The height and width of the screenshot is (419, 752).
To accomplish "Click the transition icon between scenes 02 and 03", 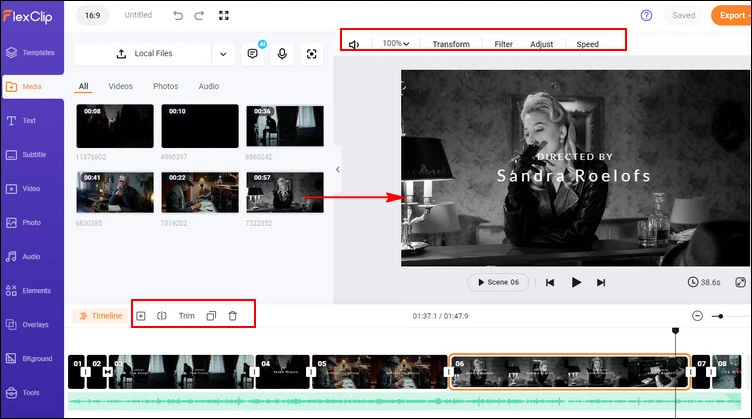I will coord(107,372).
